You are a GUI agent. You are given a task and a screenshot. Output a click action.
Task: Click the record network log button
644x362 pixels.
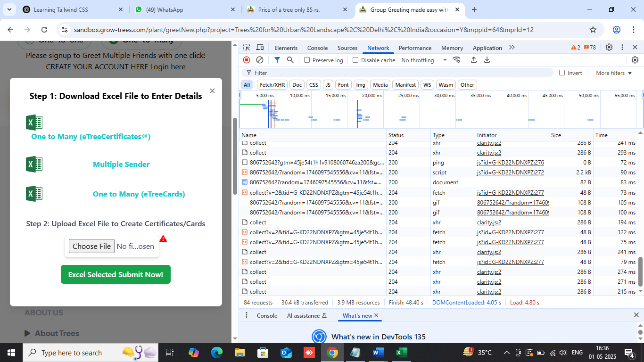[x=247, y=60]
